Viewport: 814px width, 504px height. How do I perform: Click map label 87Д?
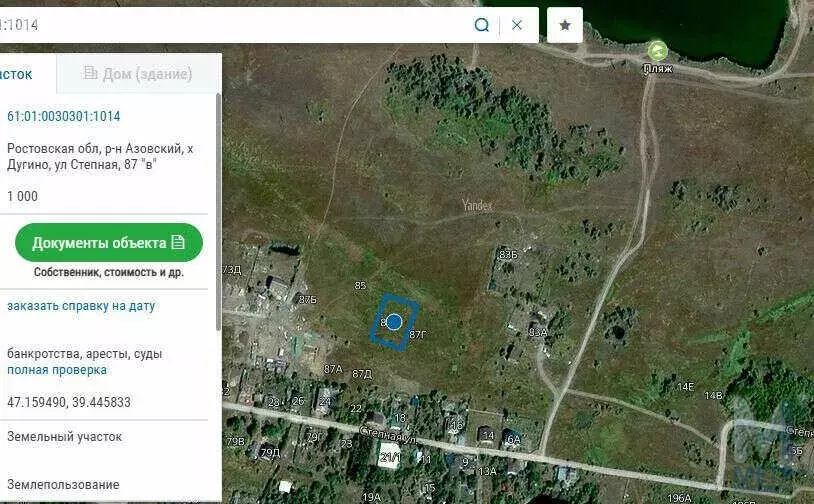(x=362, y=374)
